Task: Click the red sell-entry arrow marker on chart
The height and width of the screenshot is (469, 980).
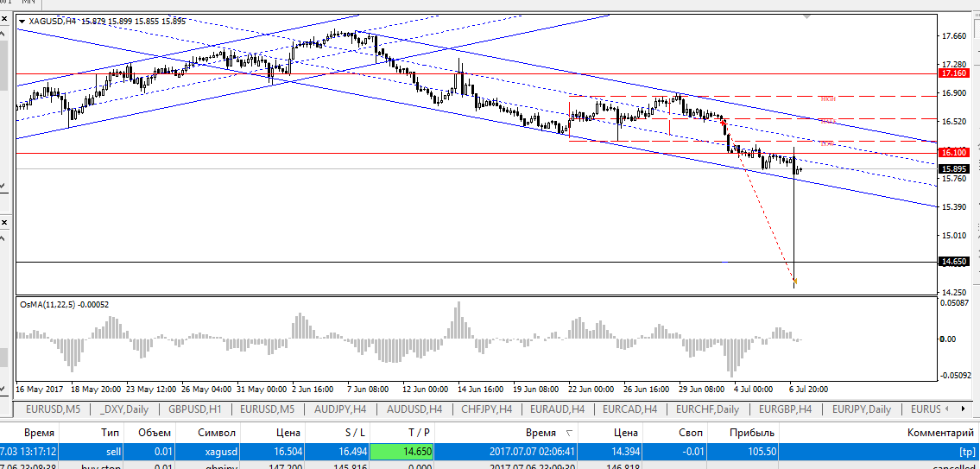Action: click(x=723, y=122)
